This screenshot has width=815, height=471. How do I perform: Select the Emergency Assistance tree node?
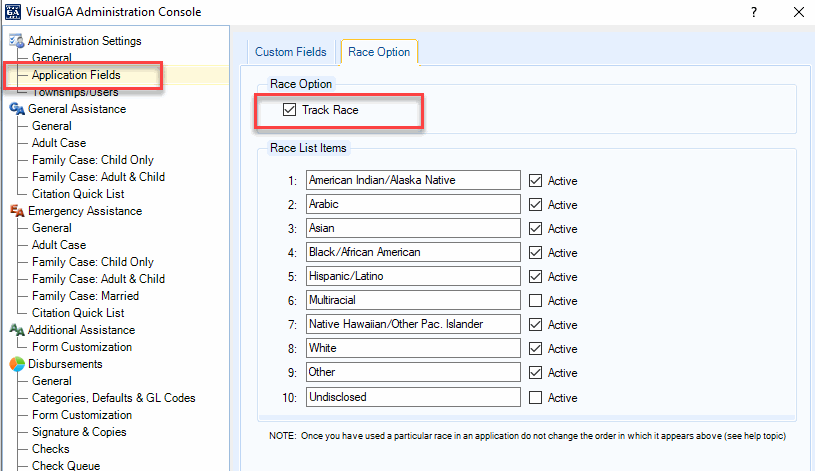[x=85, y=211]
